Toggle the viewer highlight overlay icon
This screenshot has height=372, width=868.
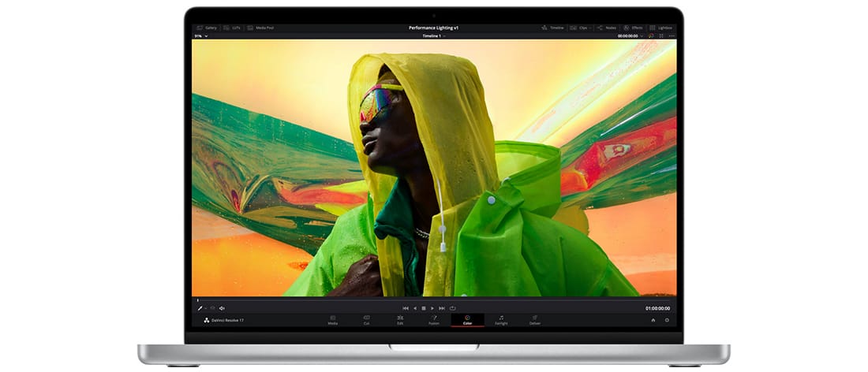[x=212, y=308]
